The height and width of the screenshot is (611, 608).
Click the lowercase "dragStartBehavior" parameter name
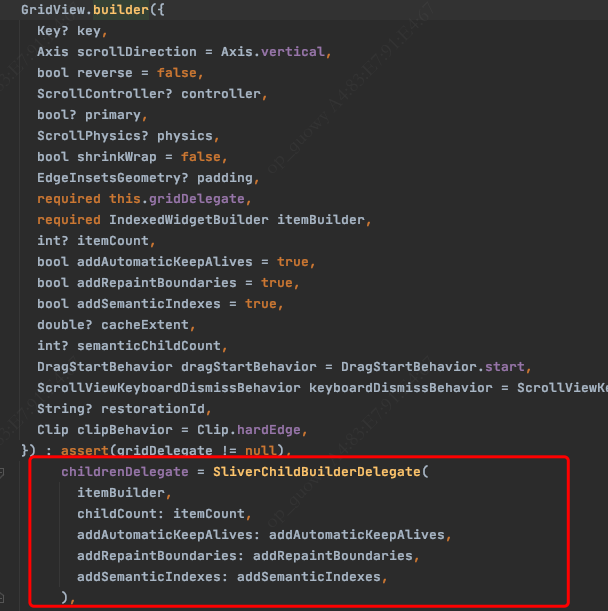[249, 367]
